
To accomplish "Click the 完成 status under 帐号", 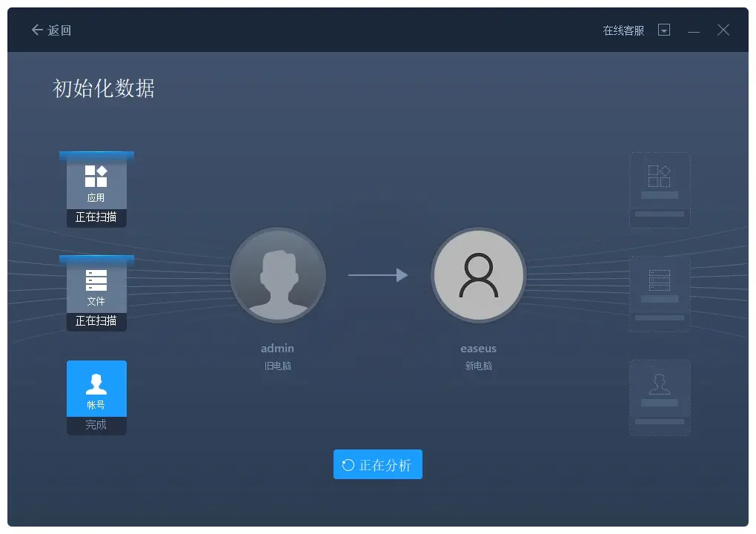I will pyautogui.click(x=96, y=425).
